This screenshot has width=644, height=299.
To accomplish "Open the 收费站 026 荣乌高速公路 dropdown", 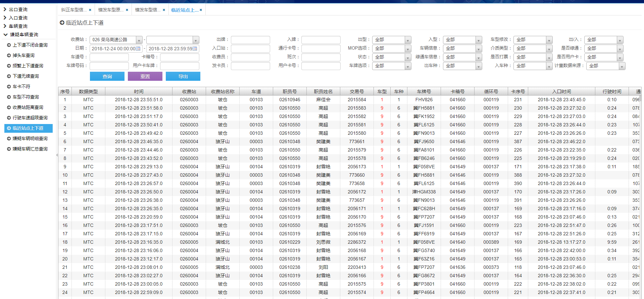I will tap(139, 40).
